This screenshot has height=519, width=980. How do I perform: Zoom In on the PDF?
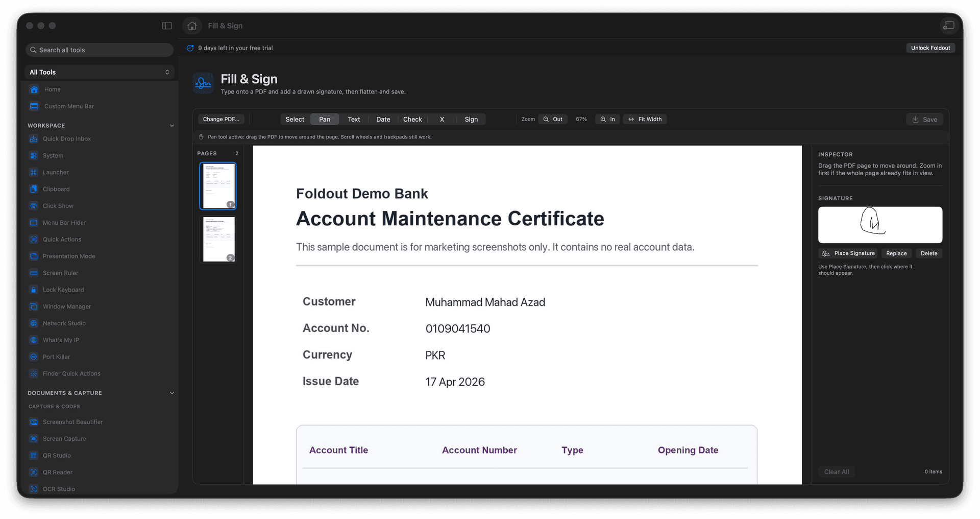point(608,120)
